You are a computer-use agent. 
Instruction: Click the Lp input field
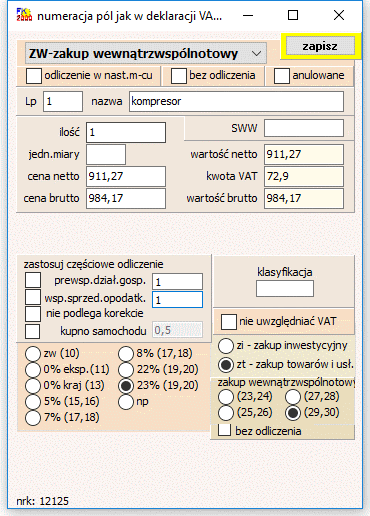tap(63, 101)
